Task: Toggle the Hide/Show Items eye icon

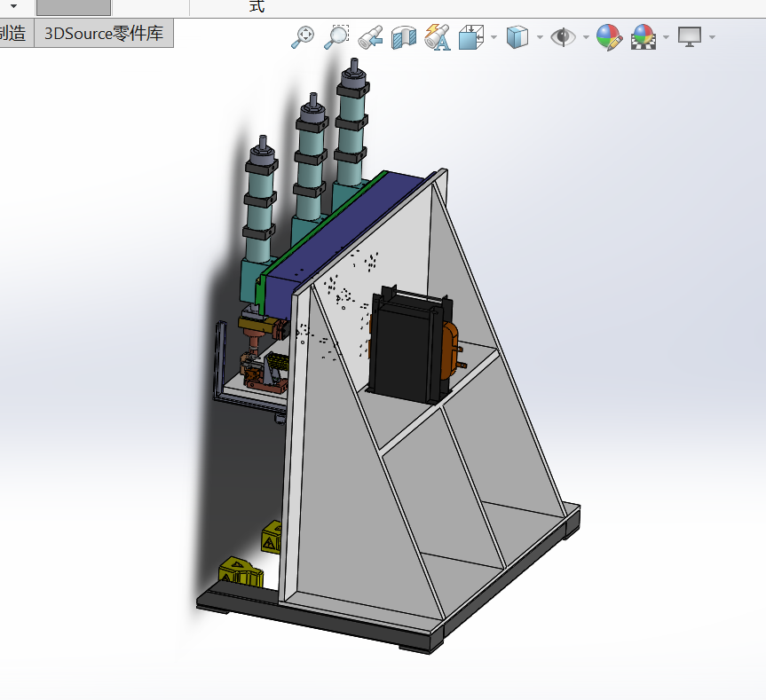Action: 564,37
